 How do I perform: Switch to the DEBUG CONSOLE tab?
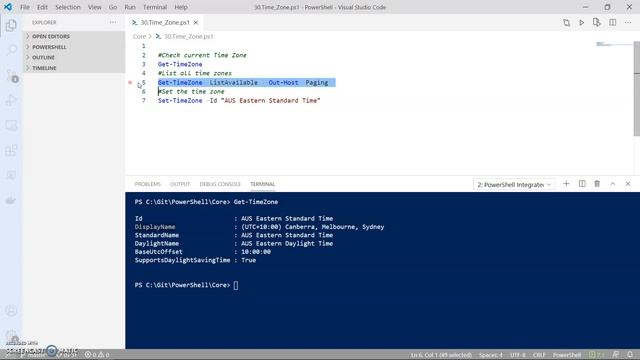tap(220, 184)
